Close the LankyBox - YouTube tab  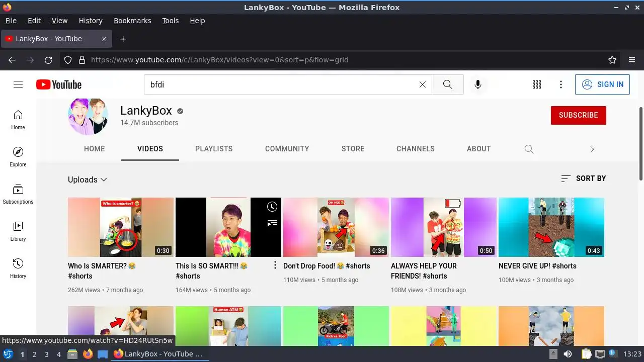104,39
